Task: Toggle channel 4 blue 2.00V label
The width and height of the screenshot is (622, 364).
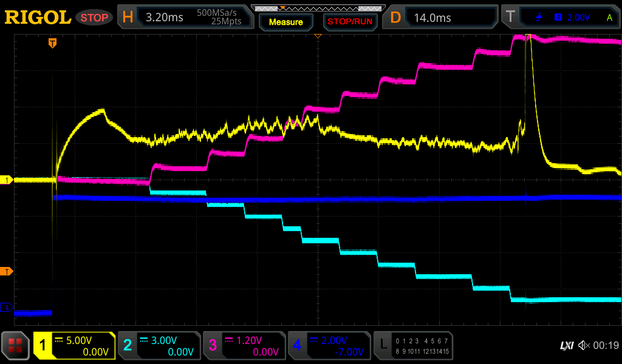Action: pyautogui.click(x=329, y=346)
